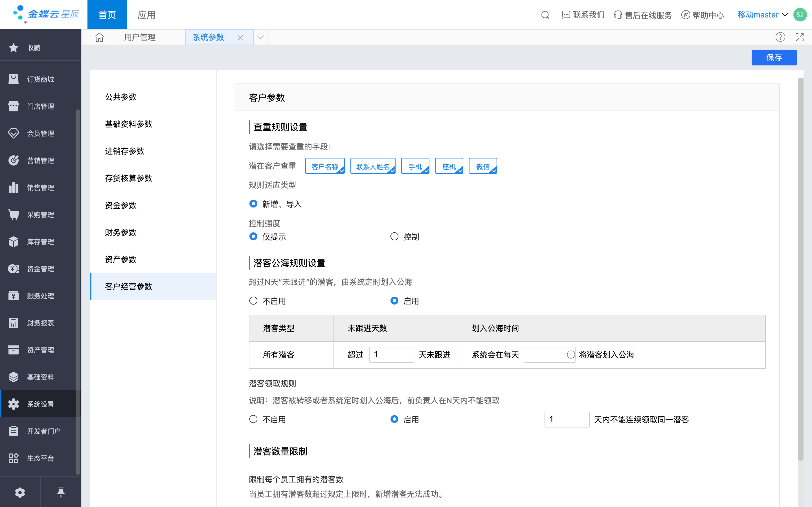The height and width of the screenshot is (507, 812).
Task: Select 仅提示 control strength radio
Action: 253,236
